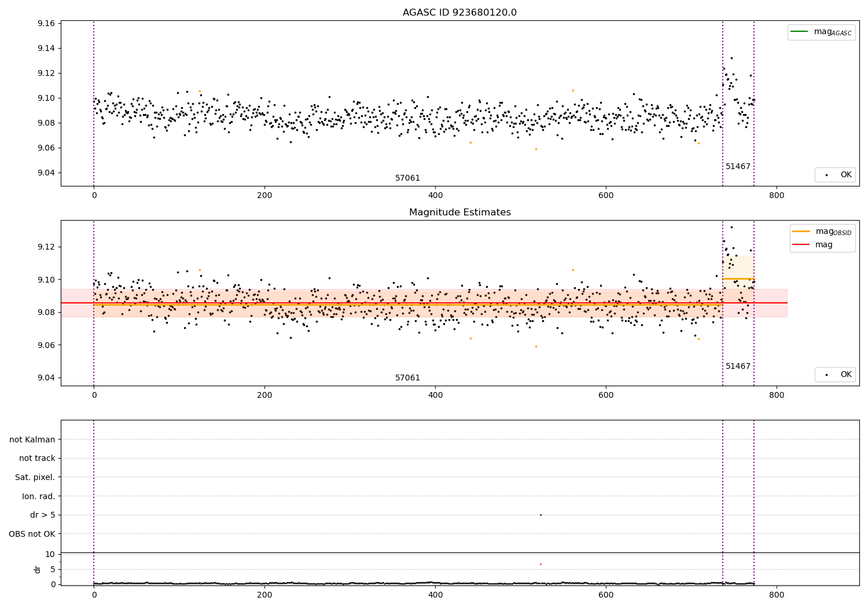Click the "5" tick label on the dr axis

click(x=53, y=570)
